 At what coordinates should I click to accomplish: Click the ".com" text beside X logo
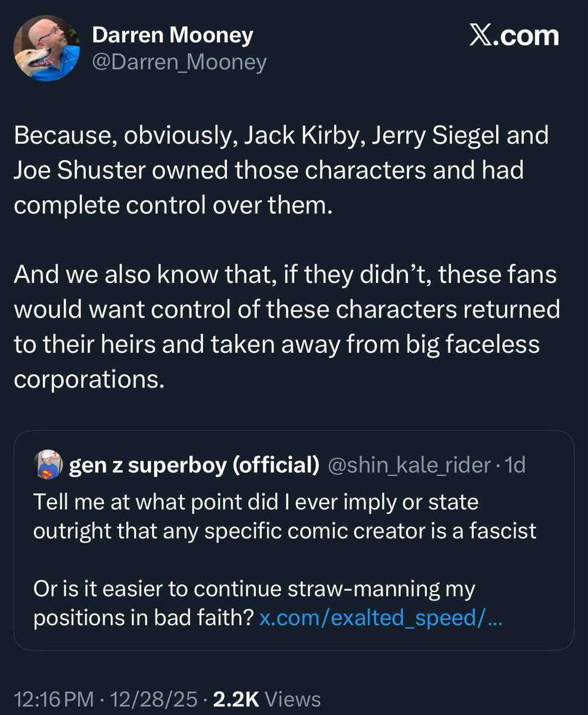click(x=529, y=36)
